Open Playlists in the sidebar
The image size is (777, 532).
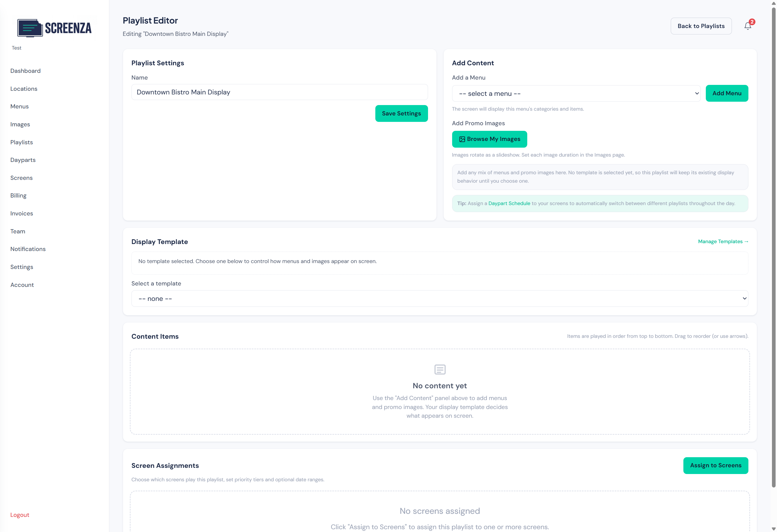pos(22,142)
